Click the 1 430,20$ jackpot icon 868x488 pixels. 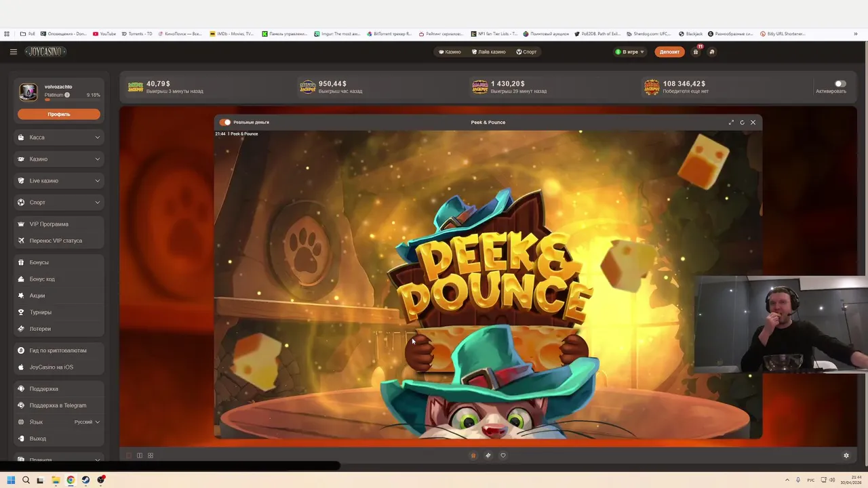(x=480, y=87)
